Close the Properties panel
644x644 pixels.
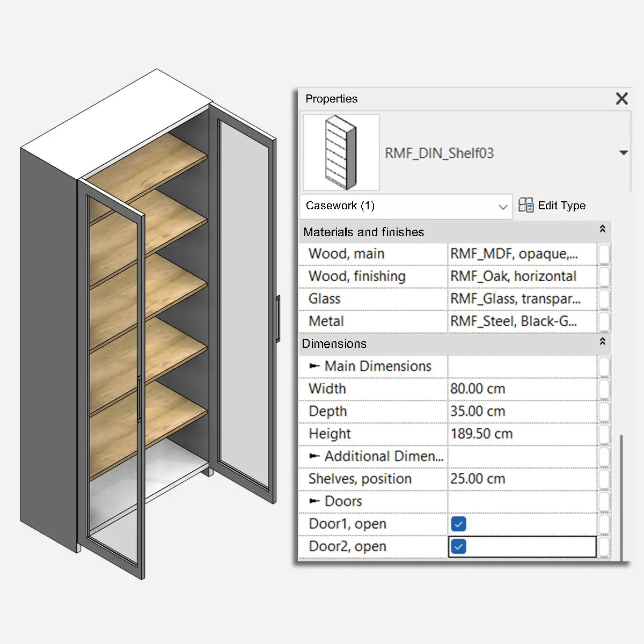point(621,99)
